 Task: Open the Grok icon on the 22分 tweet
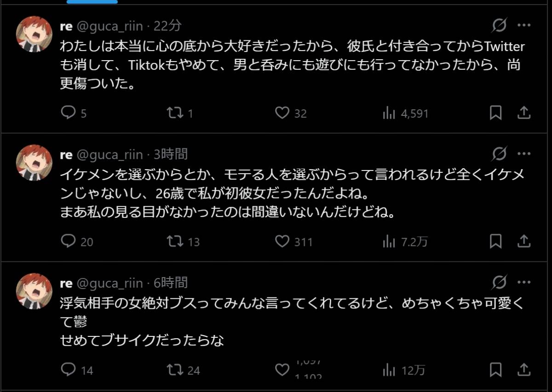click(x=499, y=26)
